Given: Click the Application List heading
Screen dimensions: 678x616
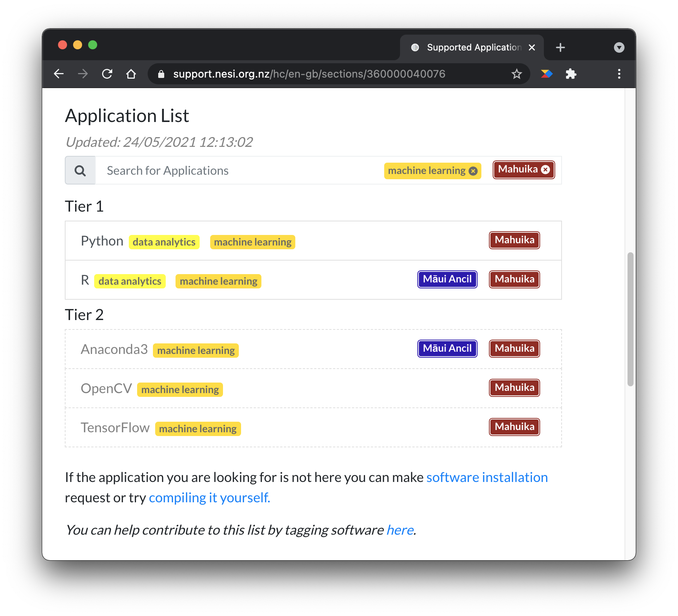Looking at the screenshot, I should (x=127, y=116).
